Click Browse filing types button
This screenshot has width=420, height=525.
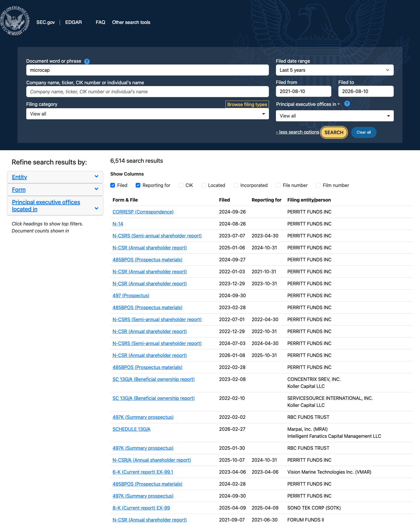coord(247,104)
